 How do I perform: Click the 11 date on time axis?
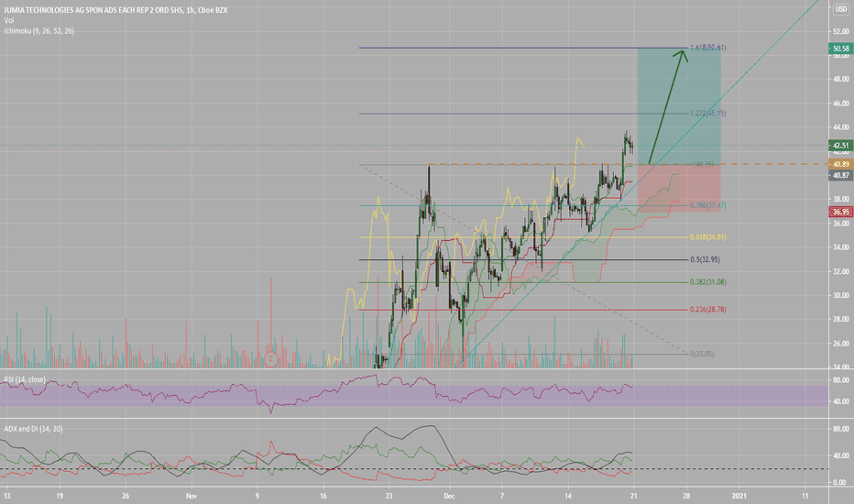coord(805,496)
